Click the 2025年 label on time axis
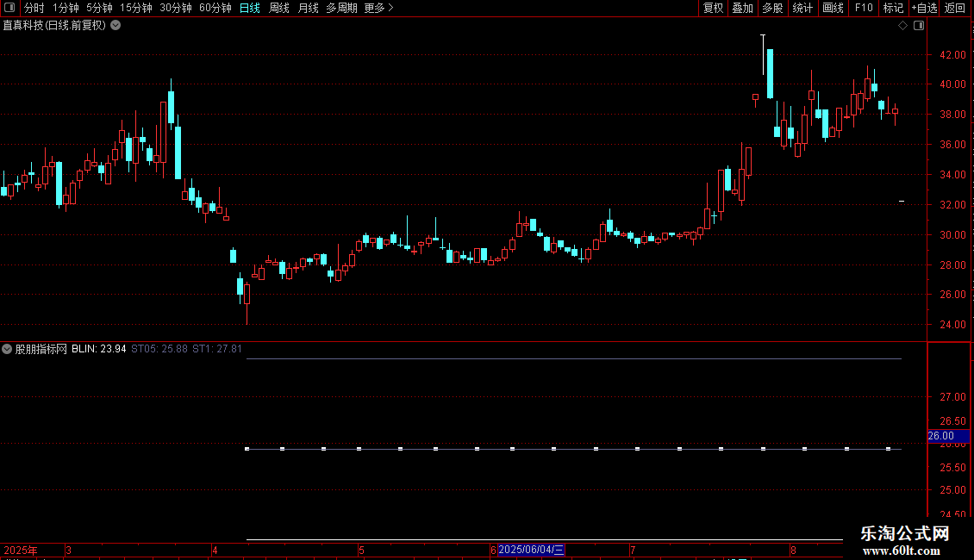 click(21, 550)
